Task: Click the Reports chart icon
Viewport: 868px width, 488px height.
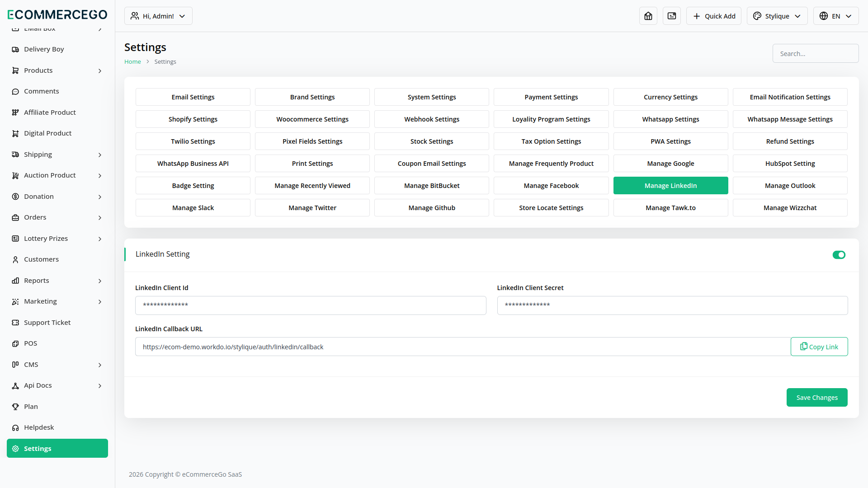Action: click(15, 281)
